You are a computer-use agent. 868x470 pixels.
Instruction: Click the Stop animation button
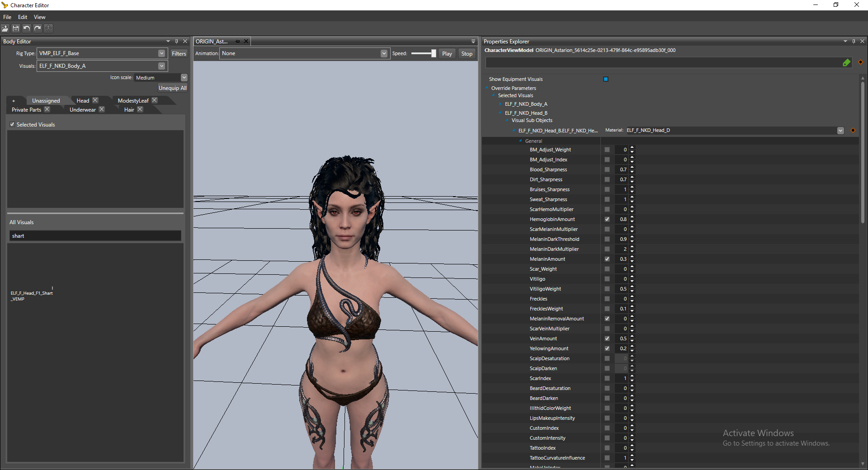(467, 54)
